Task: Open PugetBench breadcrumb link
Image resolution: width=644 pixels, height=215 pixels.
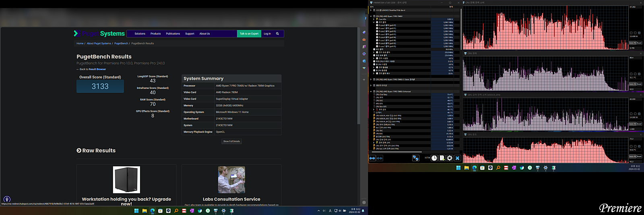Action: point(121,43)
